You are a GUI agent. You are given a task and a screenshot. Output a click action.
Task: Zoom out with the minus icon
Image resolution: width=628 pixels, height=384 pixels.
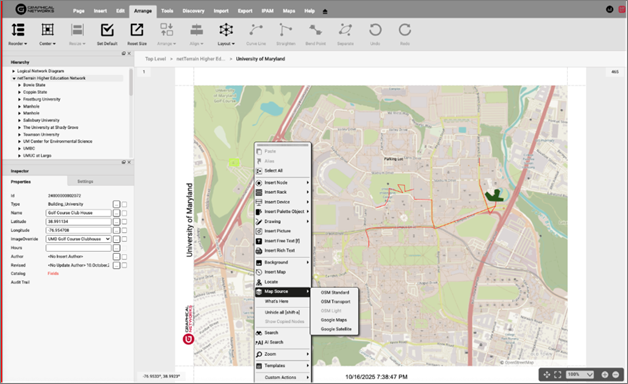(x=616, y=374)
